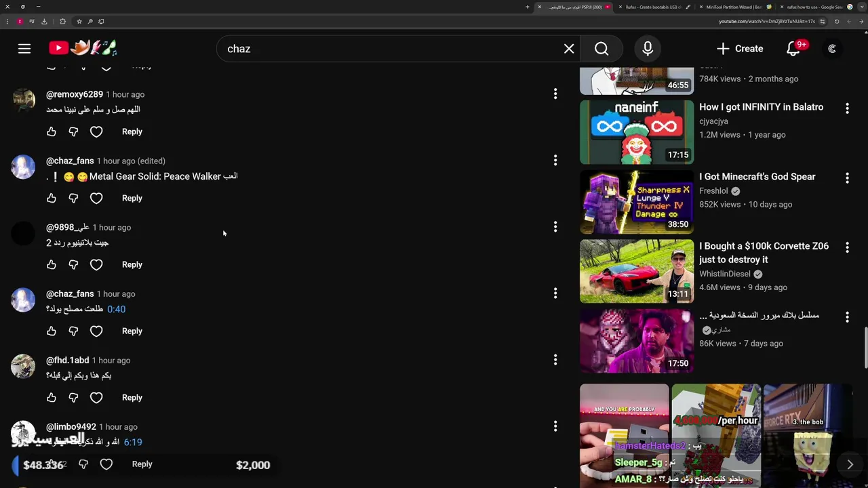Clear the search text with X icon
868x488 pixels.
tap(569, 49)
